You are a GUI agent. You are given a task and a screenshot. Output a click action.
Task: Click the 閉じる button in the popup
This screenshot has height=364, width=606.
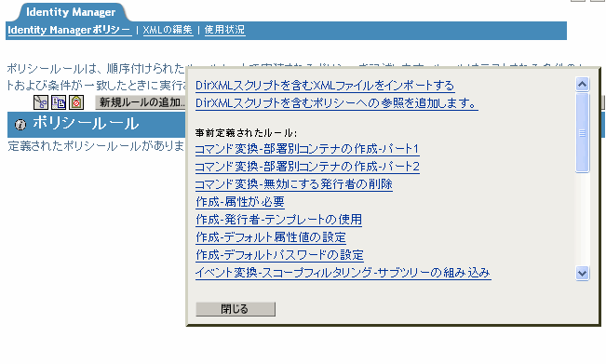tap(236, 309)
